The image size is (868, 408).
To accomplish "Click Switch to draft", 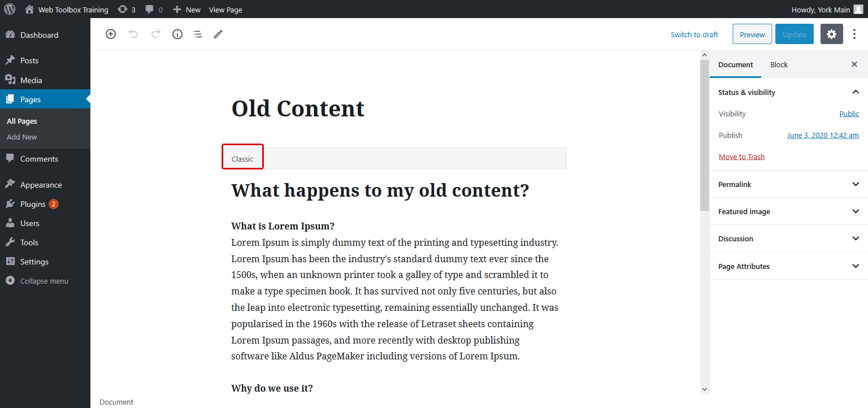I will tap(694, 34).
